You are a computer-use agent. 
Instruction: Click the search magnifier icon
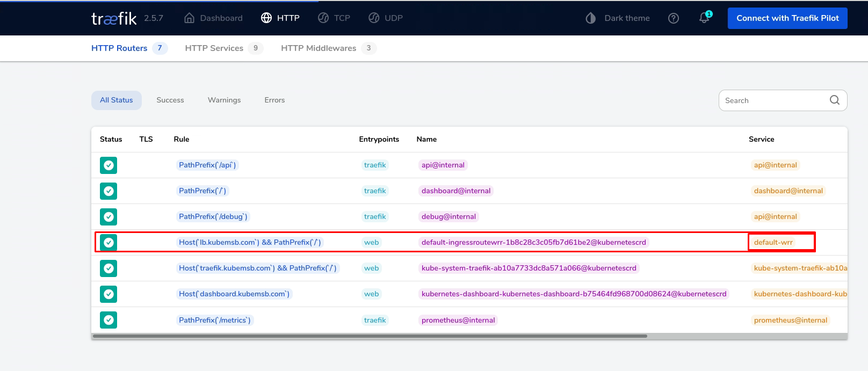(x=834, y=100)
